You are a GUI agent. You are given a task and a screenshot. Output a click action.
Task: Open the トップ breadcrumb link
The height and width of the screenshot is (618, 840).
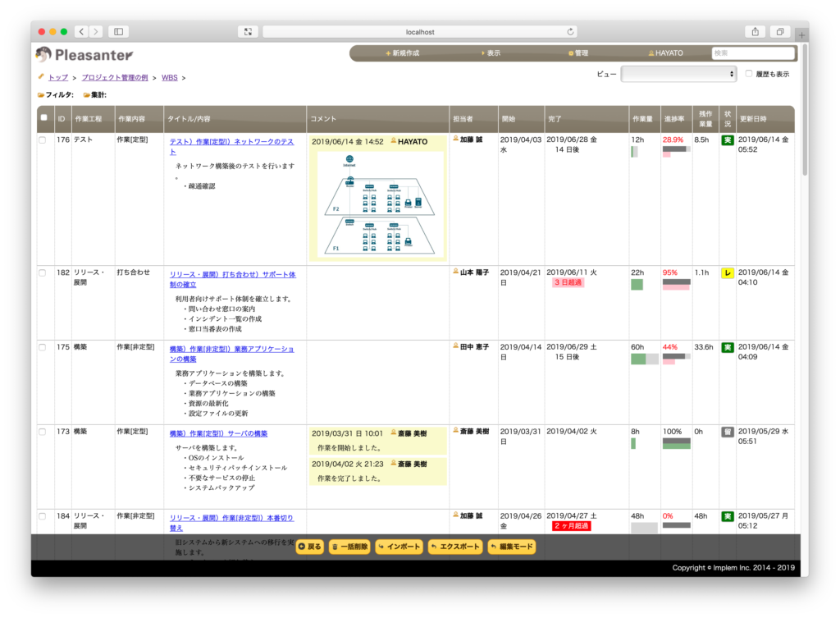pos(58,78)
